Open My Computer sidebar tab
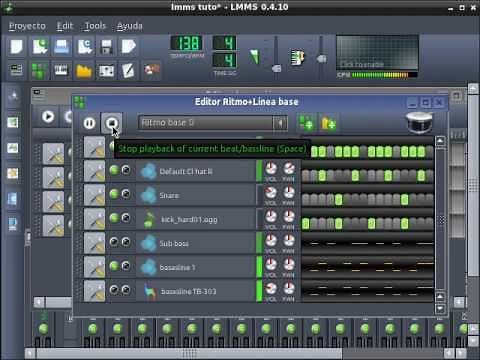The image size is (480, 360). click(13, 224)
